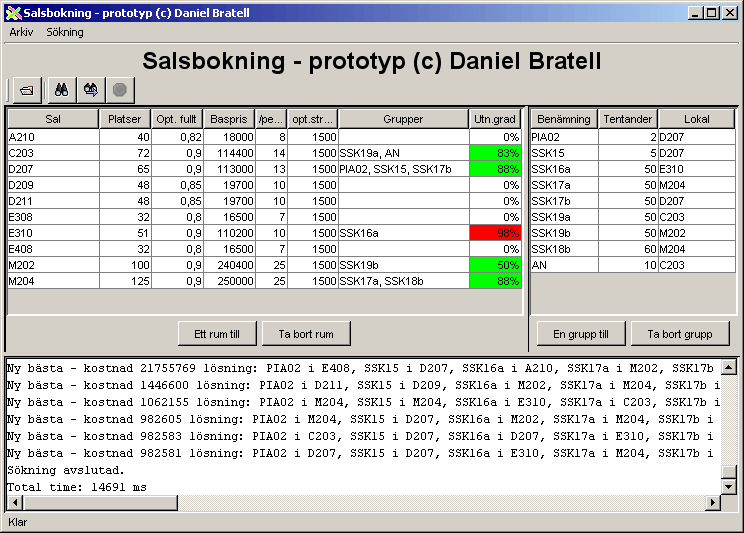
Task: Click the 'Tentander' column header in groups table
Action: click(627, 119)
